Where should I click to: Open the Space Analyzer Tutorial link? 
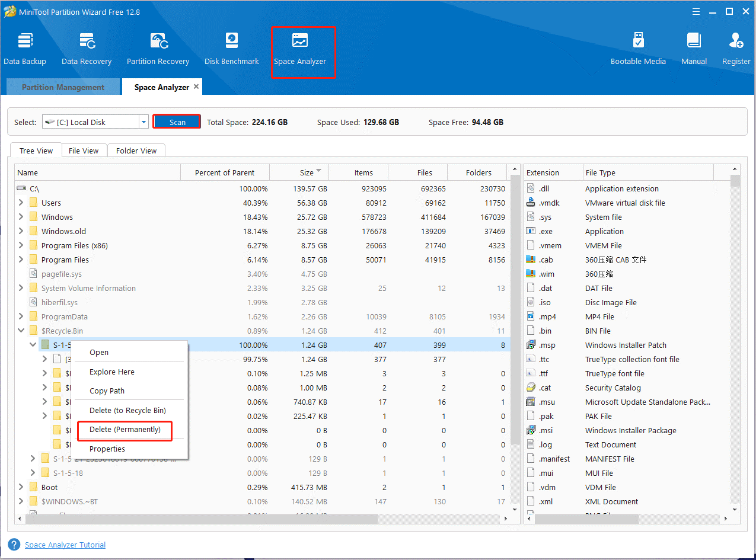pyautogui.click(x=65, y=545)
